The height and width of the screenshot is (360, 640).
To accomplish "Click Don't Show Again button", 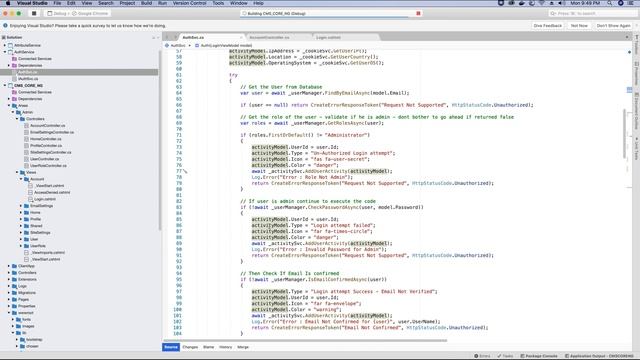I will [x=613, y=25].
